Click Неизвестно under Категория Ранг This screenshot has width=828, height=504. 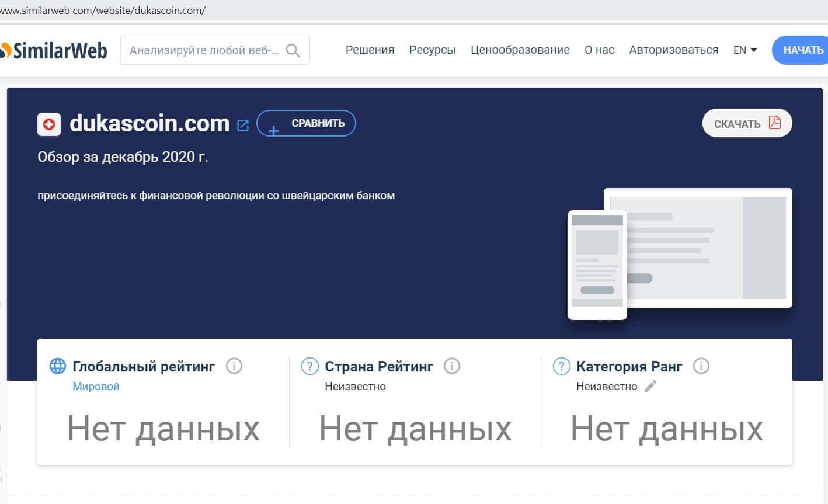[607, 386]
